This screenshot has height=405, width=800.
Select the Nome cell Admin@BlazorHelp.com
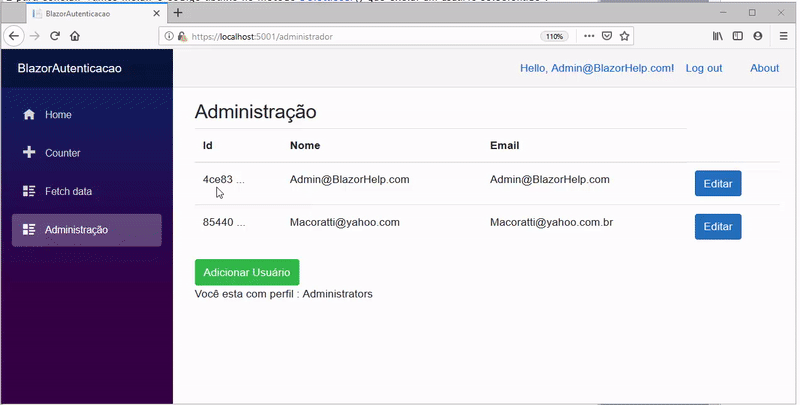(349, 180)
